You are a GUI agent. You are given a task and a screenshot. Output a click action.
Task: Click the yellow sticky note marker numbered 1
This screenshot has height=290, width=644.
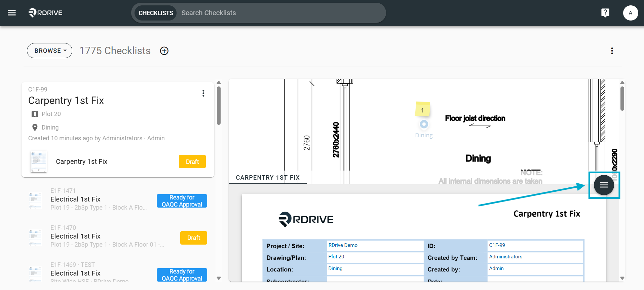click(422, 109)
